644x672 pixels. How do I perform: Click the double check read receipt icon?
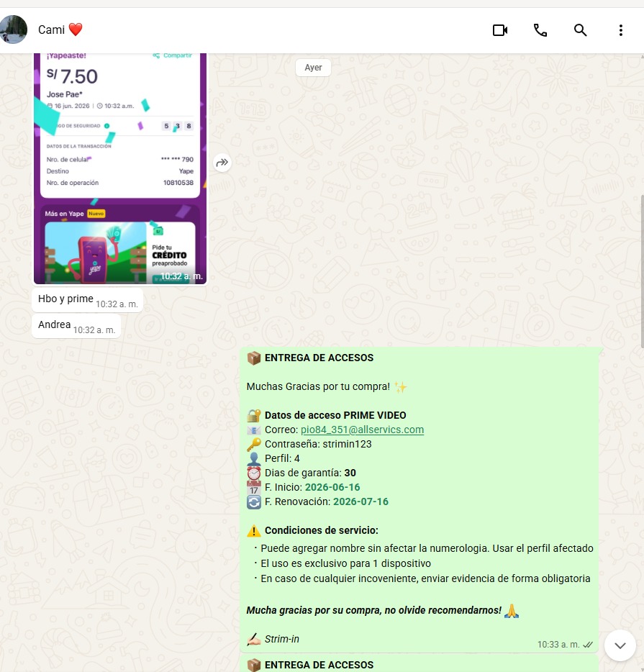click(x=588, y=645)
